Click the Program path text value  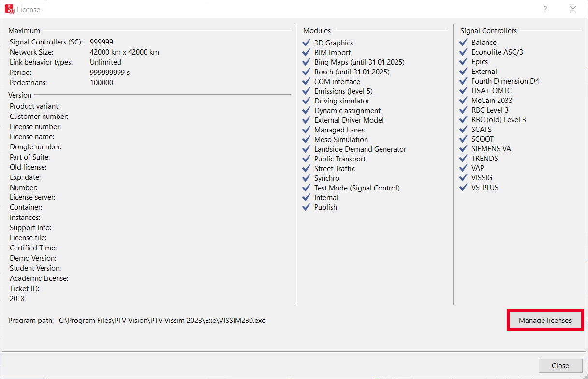click(x=162, y=320)
